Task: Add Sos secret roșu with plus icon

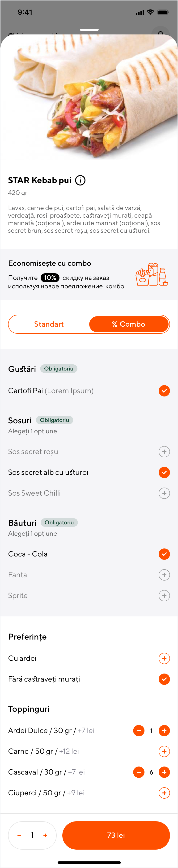Action: pos(164,451)
